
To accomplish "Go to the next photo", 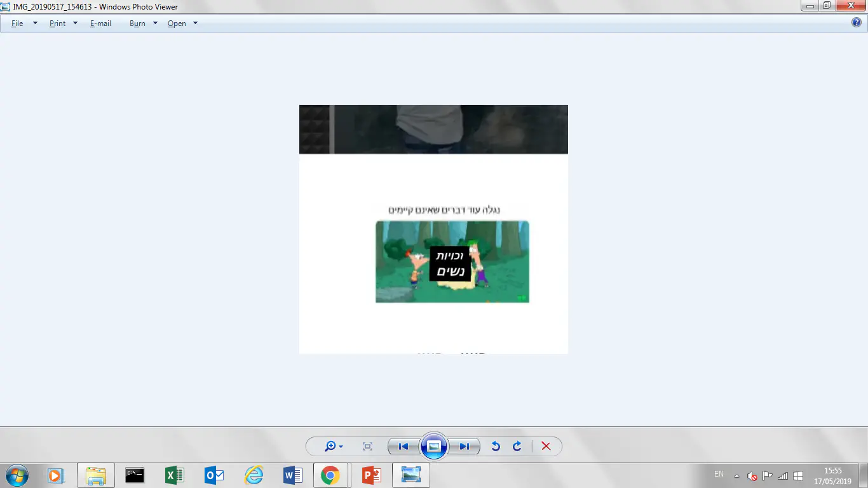I will pos(465,447).
